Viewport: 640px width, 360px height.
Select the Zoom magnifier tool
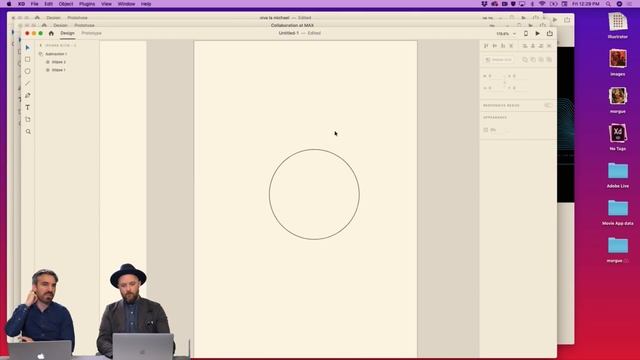tap(28, 131)
